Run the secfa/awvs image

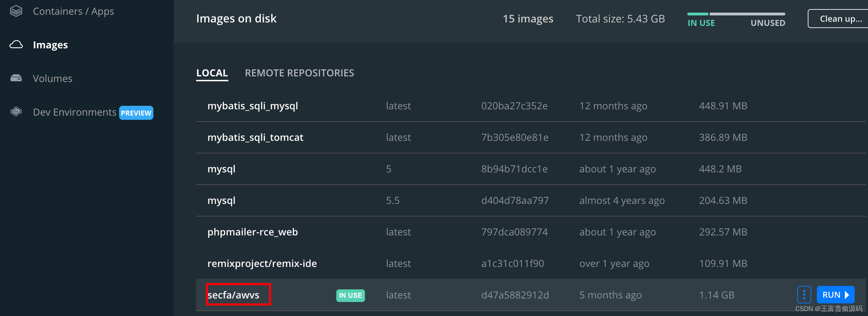pyautogui.click(x=835, y=295)
